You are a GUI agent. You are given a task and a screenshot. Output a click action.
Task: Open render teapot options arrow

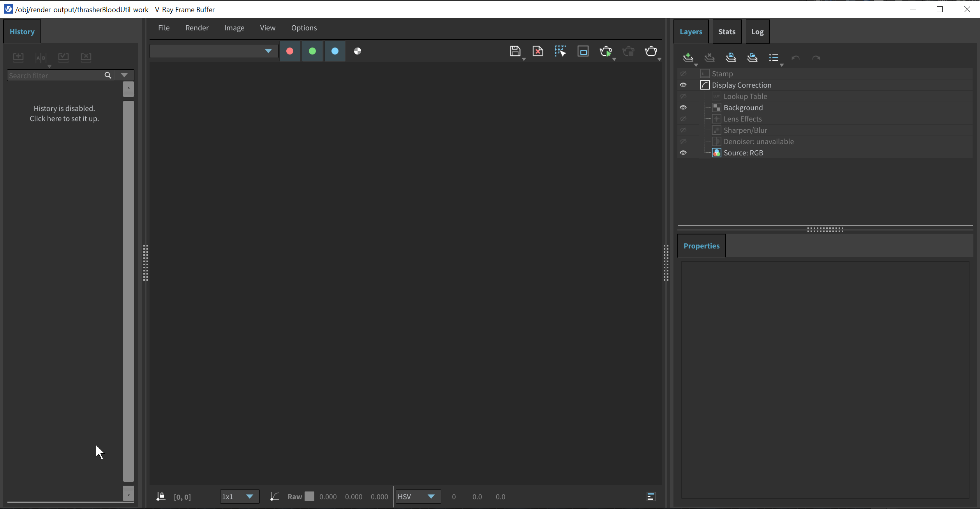pyautogui.click(x=659, y=59)
